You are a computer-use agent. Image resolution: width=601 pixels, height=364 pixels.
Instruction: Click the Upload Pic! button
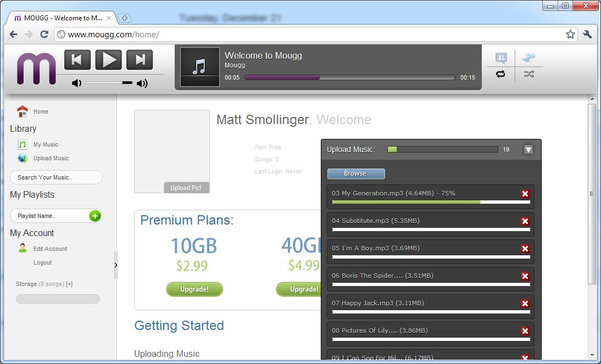(186, 188)
